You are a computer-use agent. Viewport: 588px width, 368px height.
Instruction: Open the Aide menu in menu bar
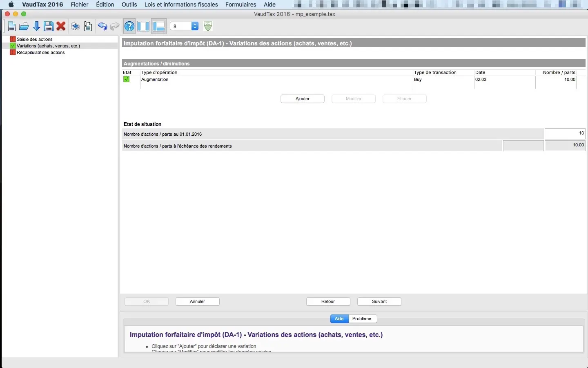click(x=269, y=4)
